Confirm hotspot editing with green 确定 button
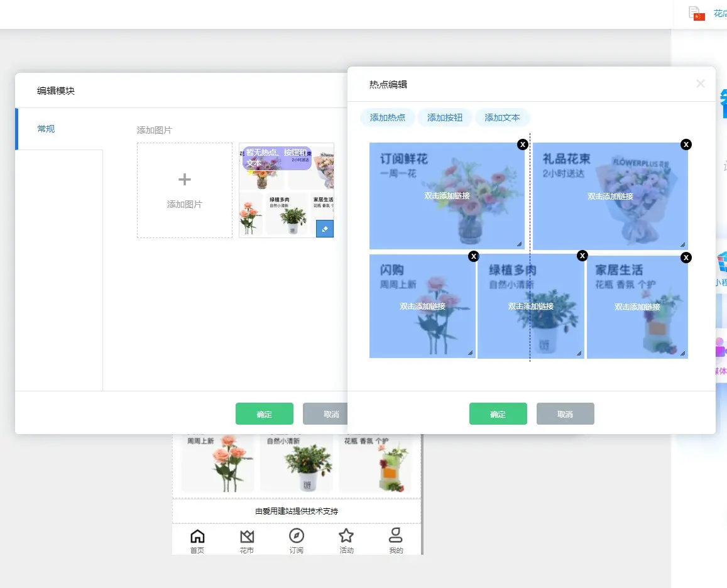The image size is (727, 588). [x=498, y=414]
